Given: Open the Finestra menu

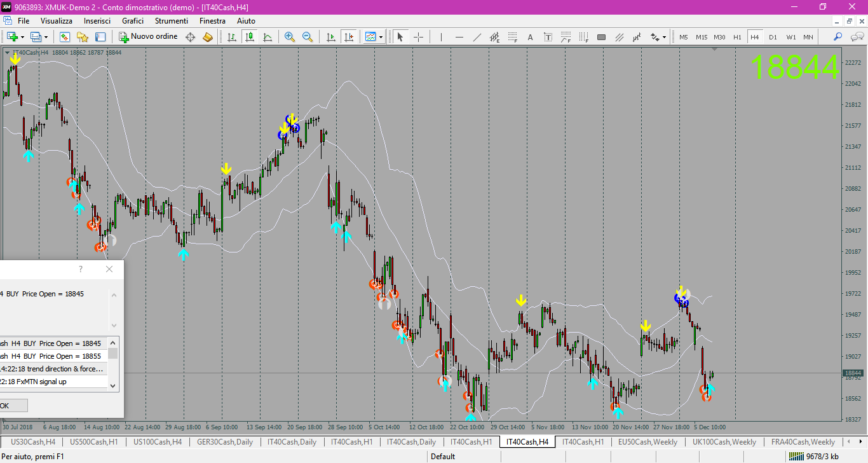Looking at the screenshot, I should click(212, 21).
